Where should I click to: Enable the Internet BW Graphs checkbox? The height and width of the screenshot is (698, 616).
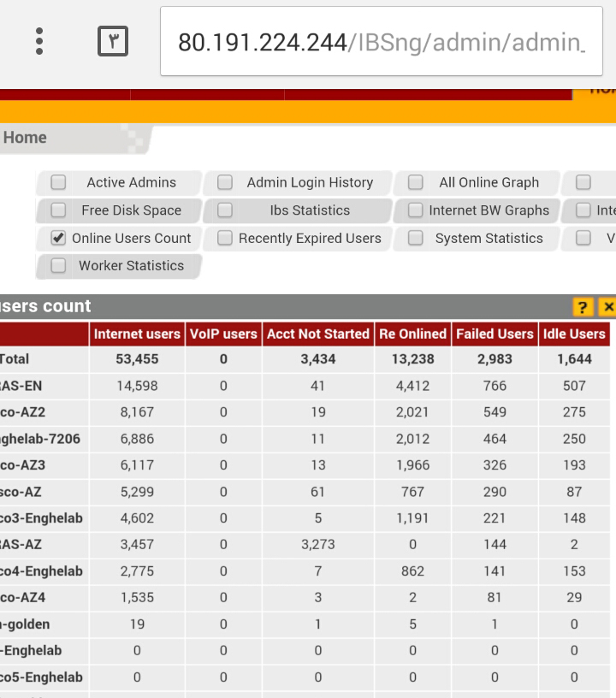[x=415, y=210]
